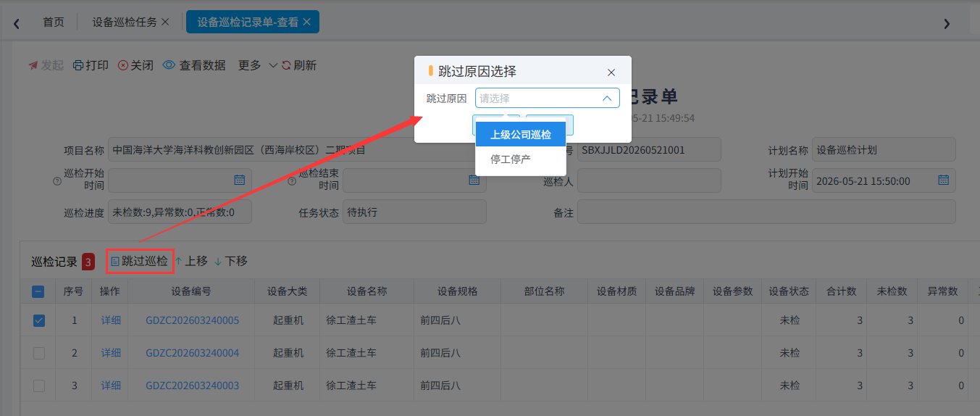Open device link GDZC202603240003

click(192, 386)
